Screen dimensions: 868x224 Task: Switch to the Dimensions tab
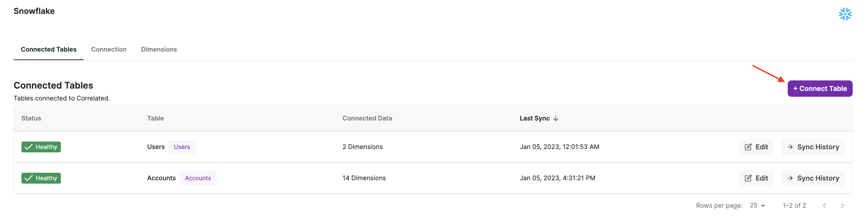(159, 50)
